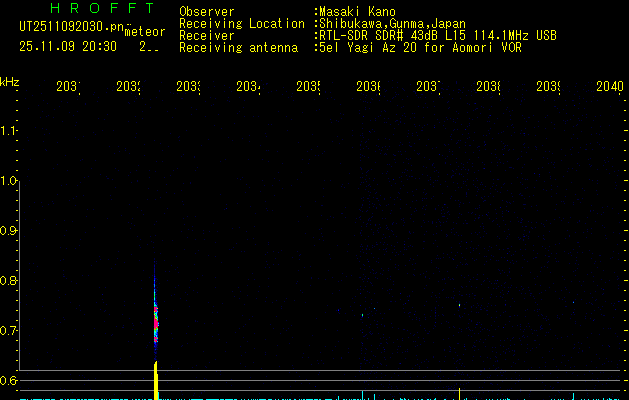Click the 0.9 frequency axis label

[x=8, y=231]
